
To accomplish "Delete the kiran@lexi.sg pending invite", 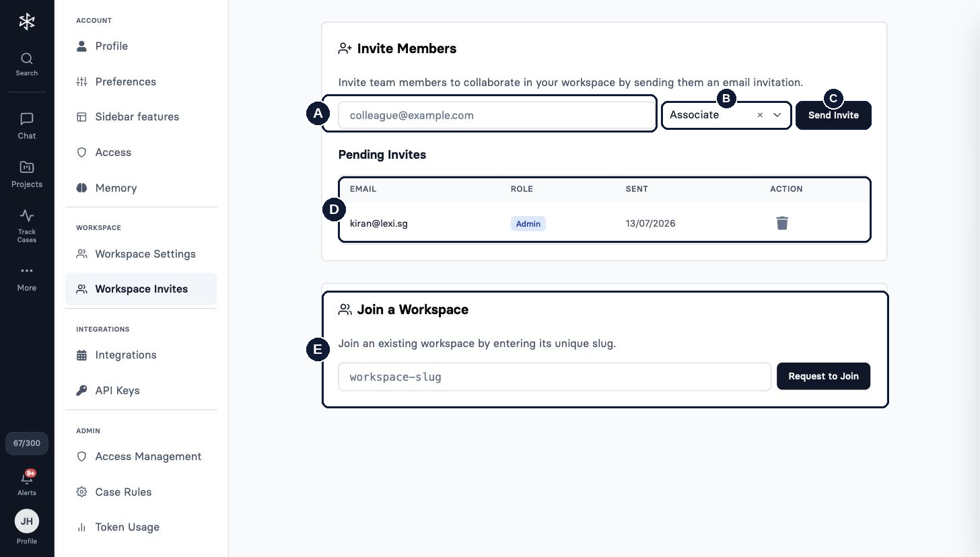I will 782,223.
